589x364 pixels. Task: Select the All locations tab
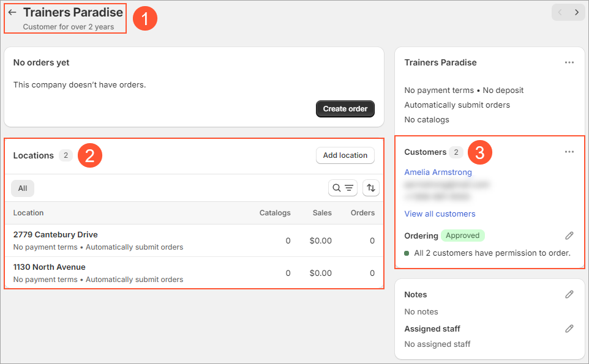pyautogui.click(x=23, y=188)
